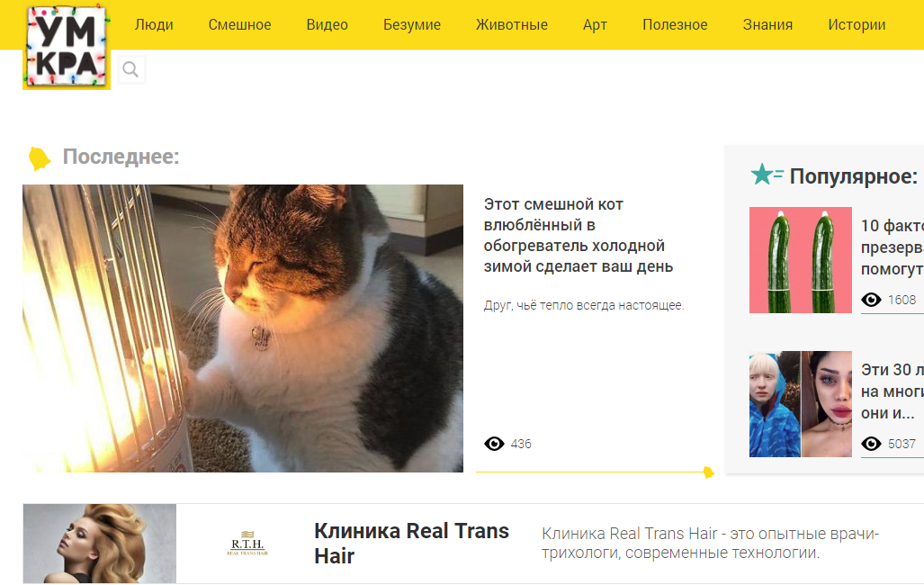
Task: Click the yellow bell icon beside Последнее
Action: (40, 158)
